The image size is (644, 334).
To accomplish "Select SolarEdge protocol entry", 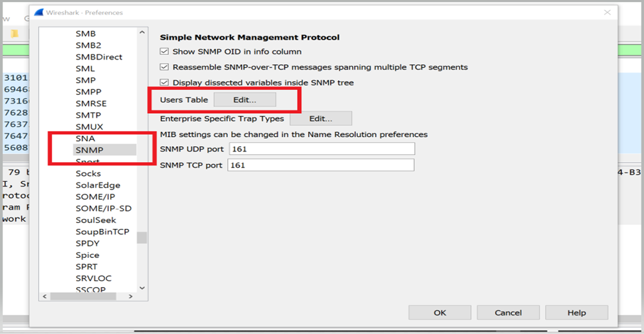I will 98,185.
